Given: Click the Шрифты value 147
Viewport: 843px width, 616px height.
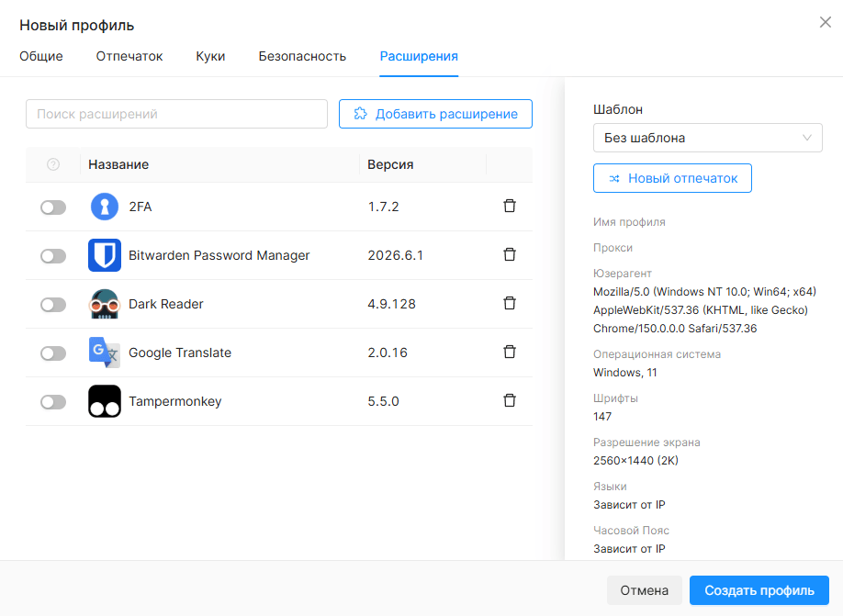Looking at the screenshot, I should [602, 417].
